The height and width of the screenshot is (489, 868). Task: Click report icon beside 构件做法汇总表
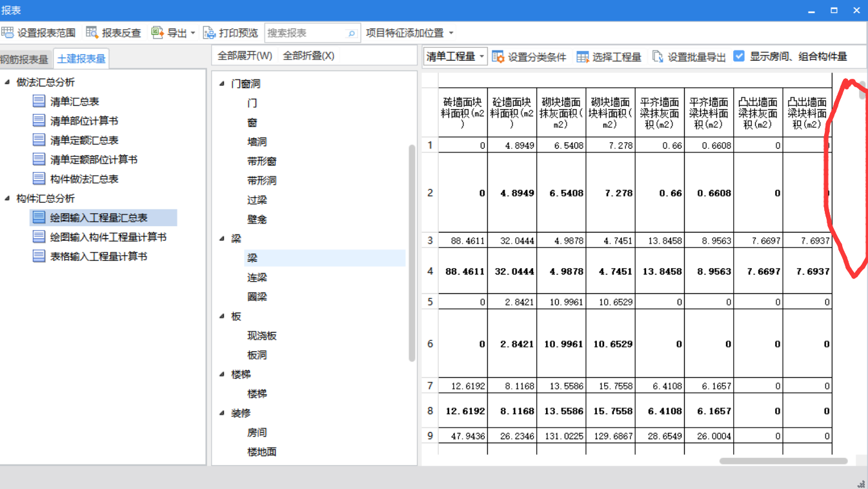(x=39, y=179)
